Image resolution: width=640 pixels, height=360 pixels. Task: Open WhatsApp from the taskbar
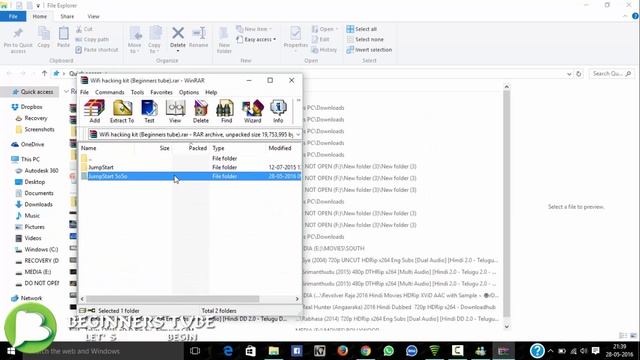pyautogui.click(x=389, y=351)
